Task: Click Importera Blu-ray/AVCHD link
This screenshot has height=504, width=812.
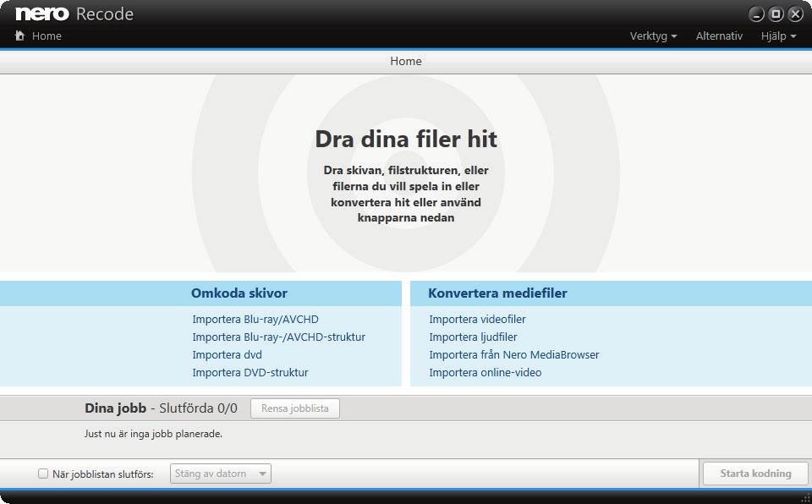Action: pos(255,319)
